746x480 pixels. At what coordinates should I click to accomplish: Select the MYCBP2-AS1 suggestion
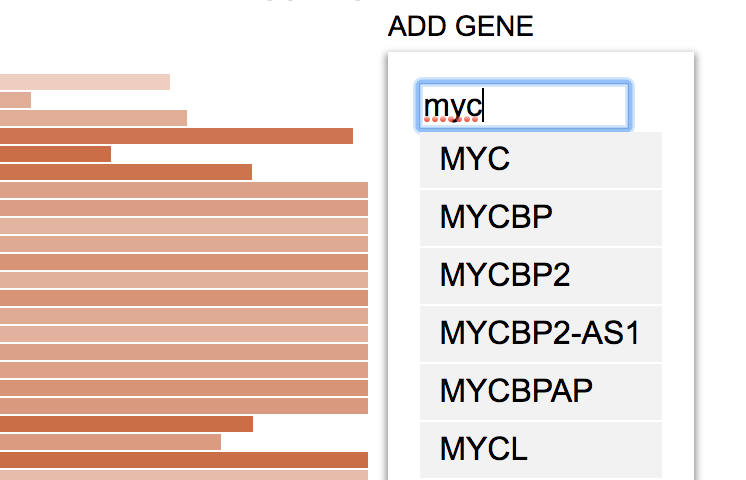540,334
